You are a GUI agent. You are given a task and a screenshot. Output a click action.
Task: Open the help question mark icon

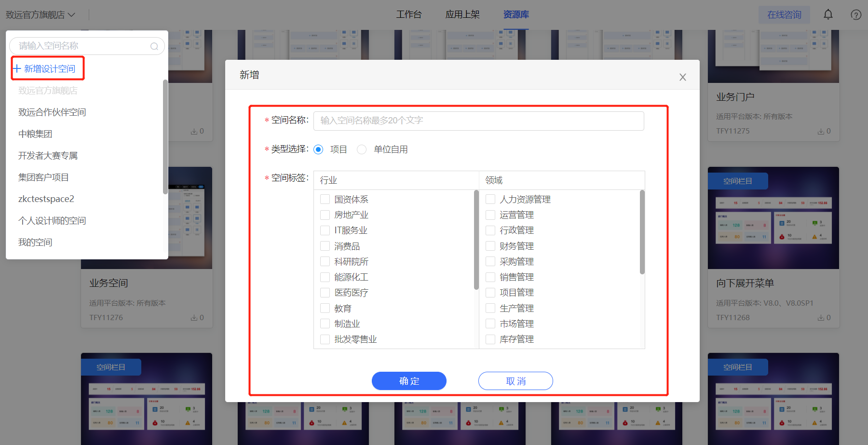tap(856, 15)
